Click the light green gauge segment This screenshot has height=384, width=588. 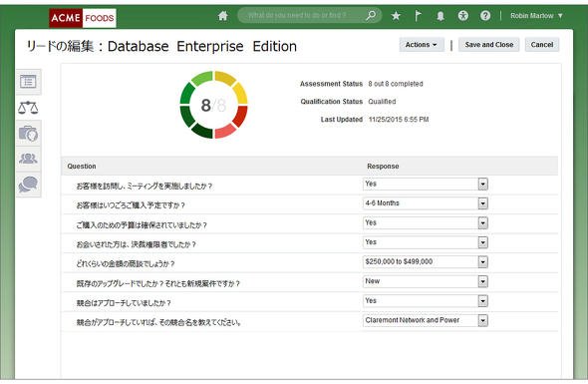coord(202,78)
